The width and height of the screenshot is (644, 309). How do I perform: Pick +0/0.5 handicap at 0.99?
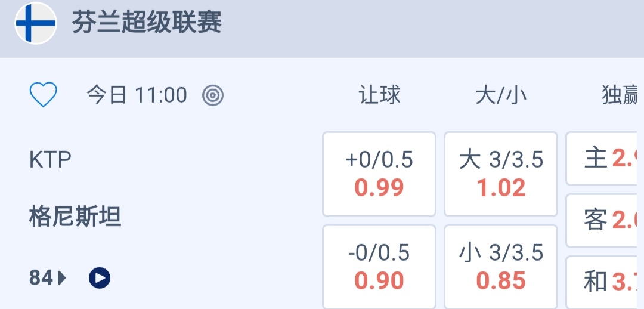(379, 174)
